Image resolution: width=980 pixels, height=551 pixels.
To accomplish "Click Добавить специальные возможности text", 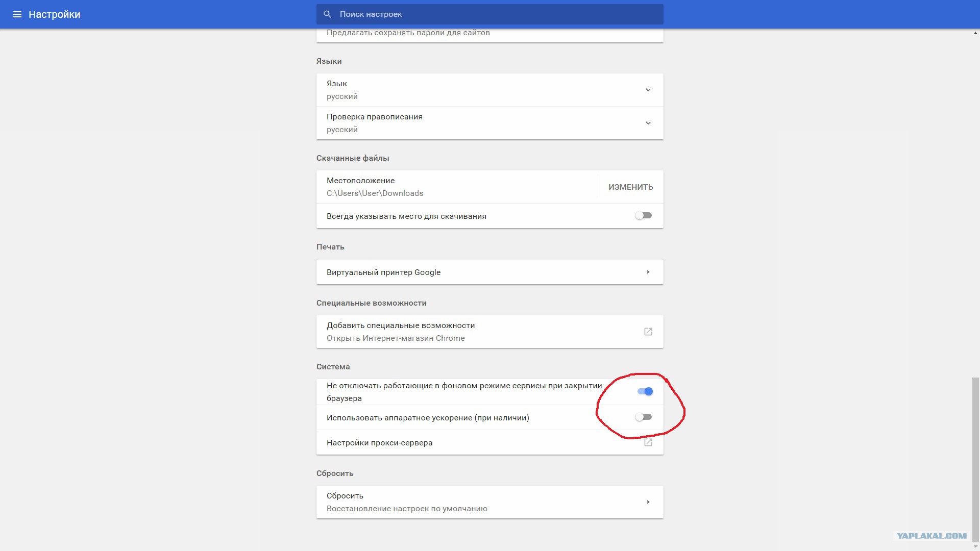I will pos(401,325).
